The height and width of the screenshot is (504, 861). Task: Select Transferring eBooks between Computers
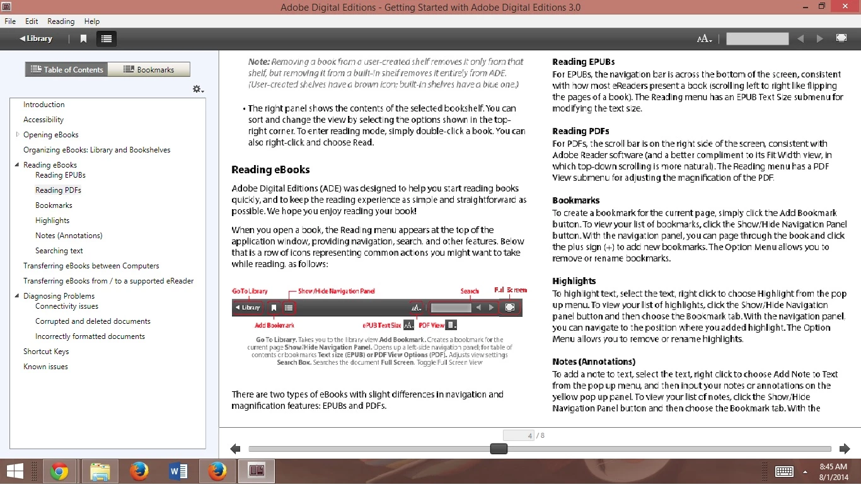tap(91, 266)
